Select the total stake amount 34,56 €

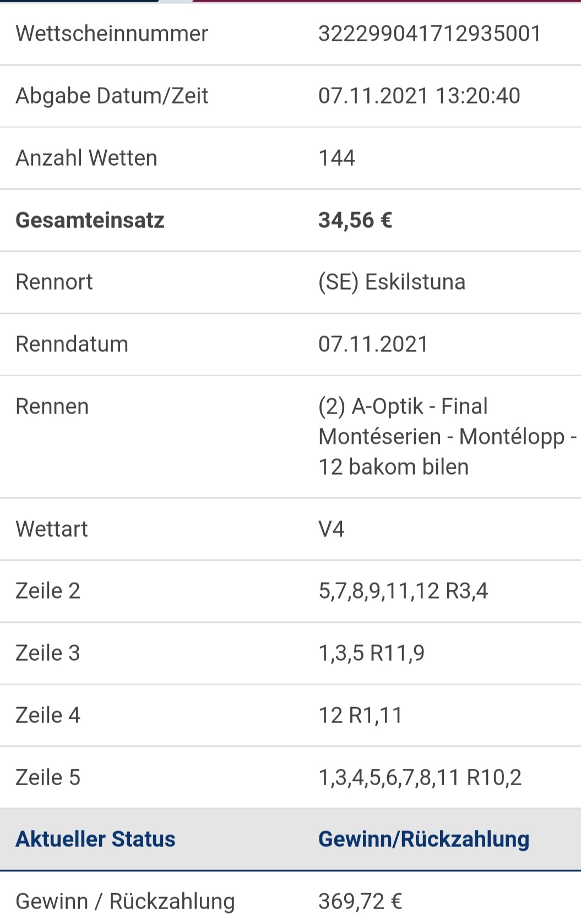pyautogui.click(x=355, y=220)
